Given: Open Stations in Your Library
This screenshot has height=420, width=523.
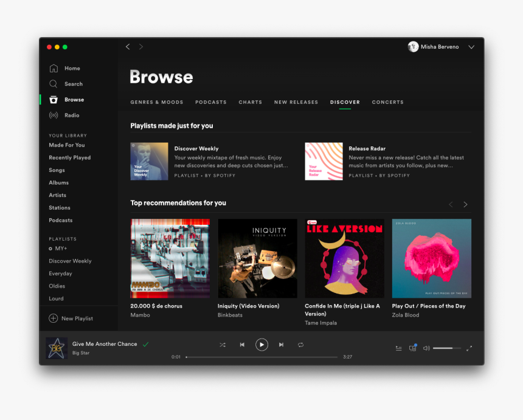Looking at the screenshot, I should (x=60, y=208).
